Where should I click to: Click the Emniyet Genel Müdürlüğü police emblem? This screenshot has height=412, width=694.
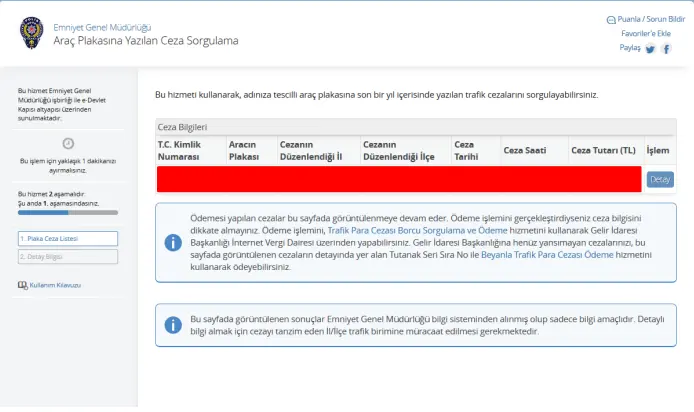click(31, 32)
